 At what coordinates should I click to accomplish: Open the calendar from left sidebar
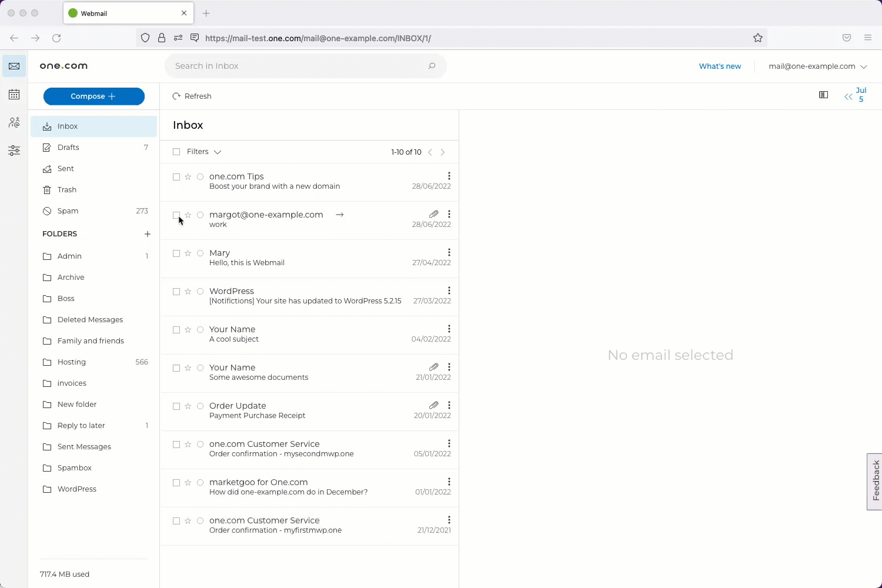pyautogui.click(x=14, y=95)
